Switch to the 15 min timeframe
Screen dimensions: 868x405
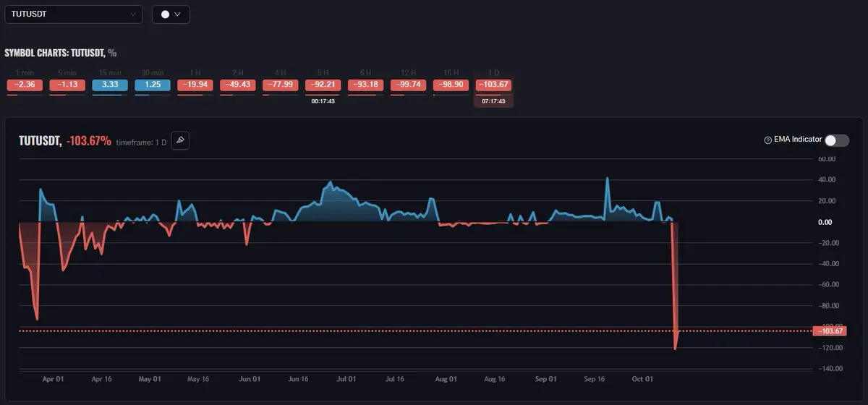click(110, 85)
